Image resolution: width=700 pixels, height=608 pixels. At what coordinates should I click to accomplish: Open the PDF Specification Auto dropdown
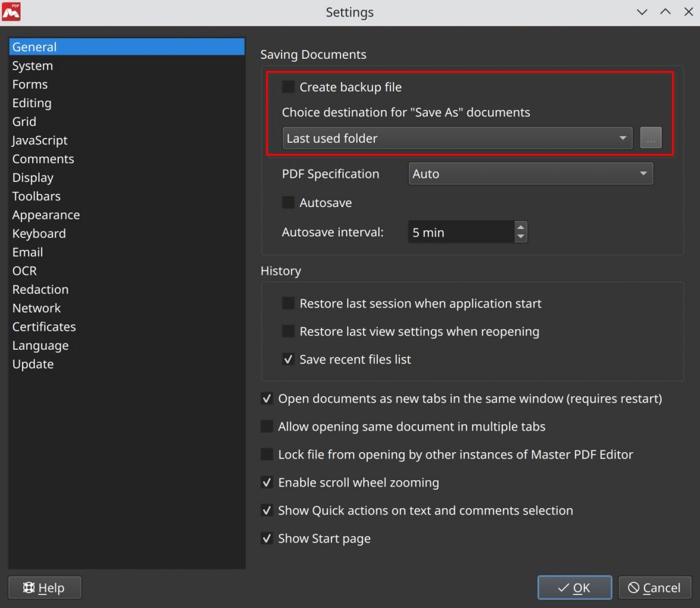(530, 174)
